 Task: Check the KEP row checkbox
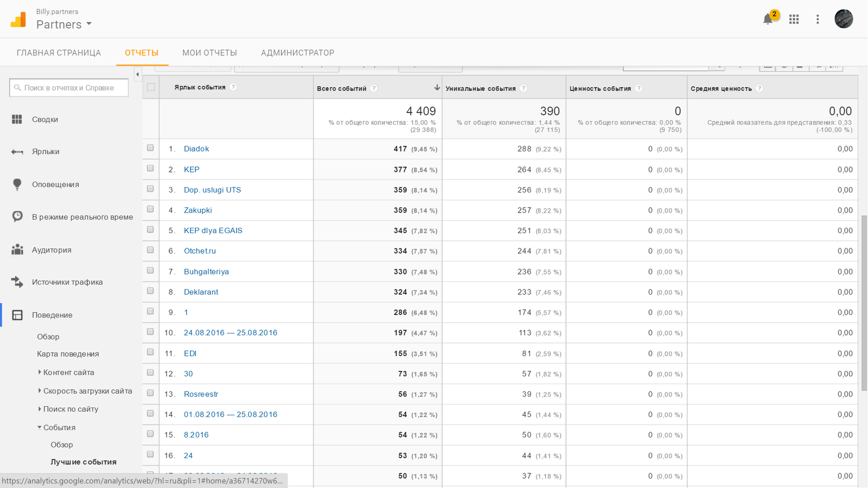tap(150, 169)
